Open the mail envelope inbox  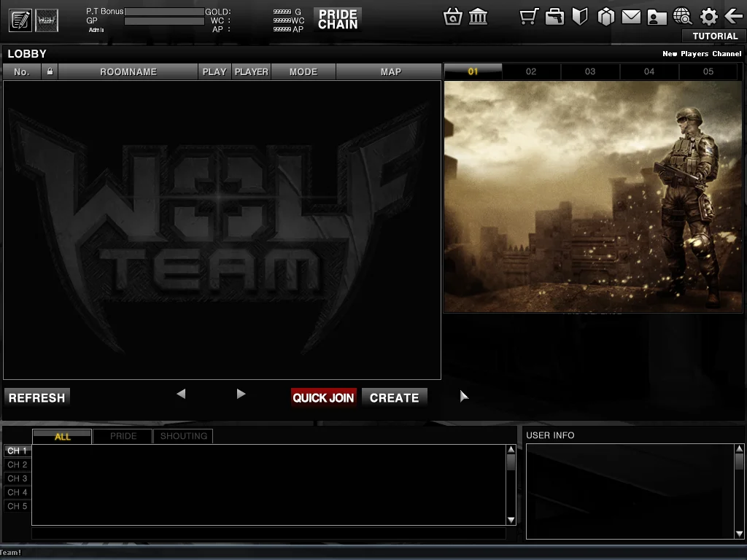(x=631, y=17)
